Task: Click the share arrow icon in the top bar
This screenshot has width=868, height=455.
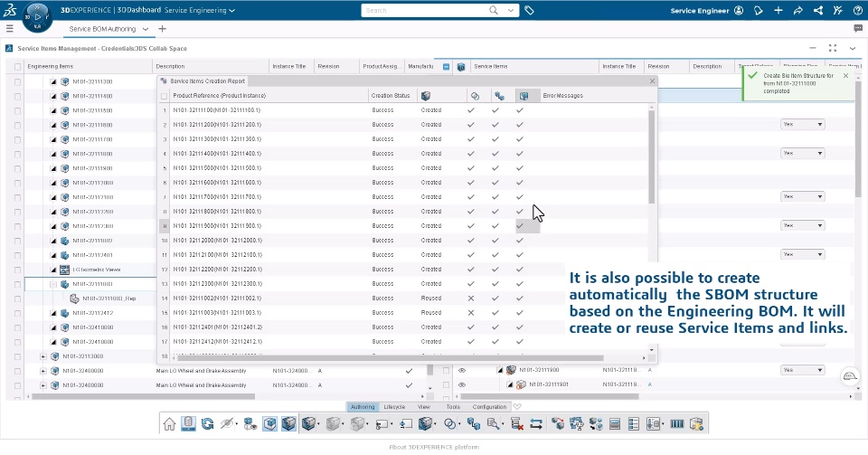Action: click(797, 10)
